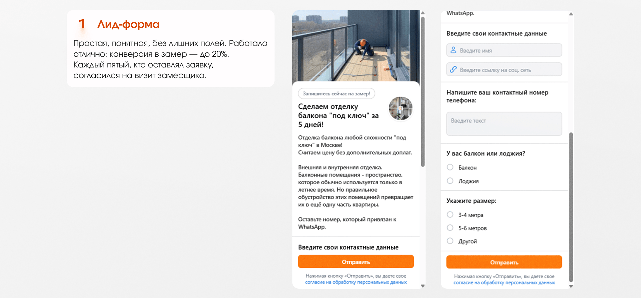This screenshot has width=644, height=298.
Task: Open personal data consent link, right form
Action: pos(504,283)
